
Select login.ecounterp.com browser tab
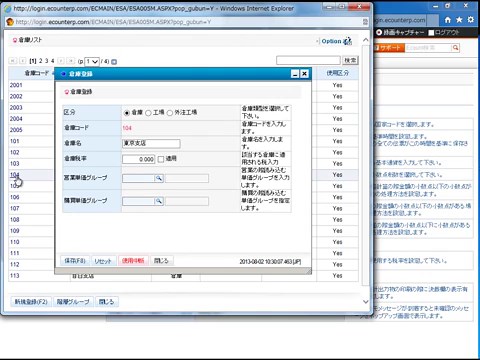point(400,20)
